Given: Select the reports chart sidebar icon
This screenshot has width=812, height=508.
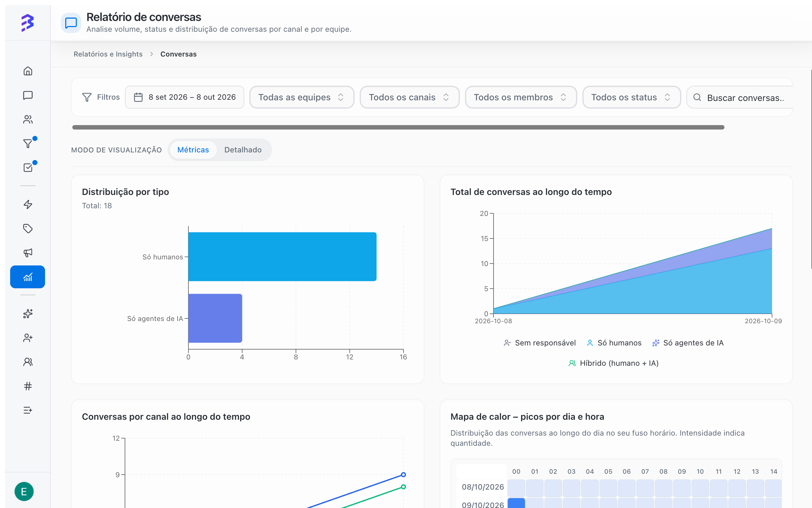Looking at the screenshot, I should (x=28, y=277).
